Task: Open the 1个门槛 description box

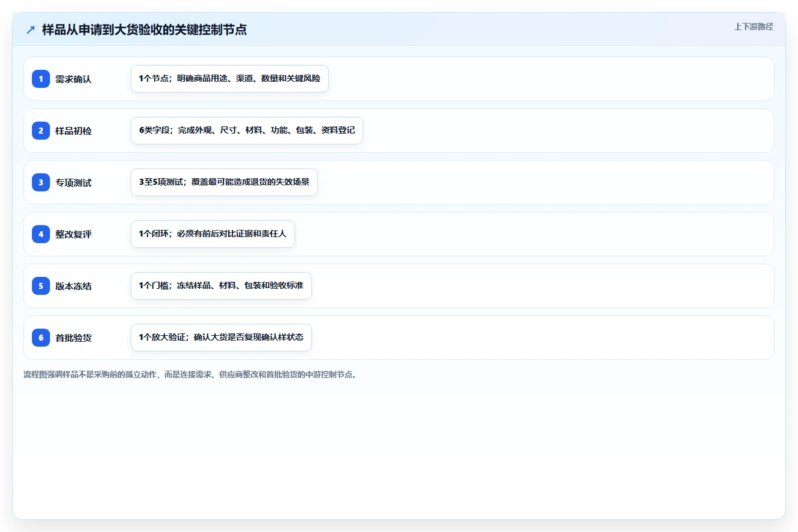Action: (221, 286)
